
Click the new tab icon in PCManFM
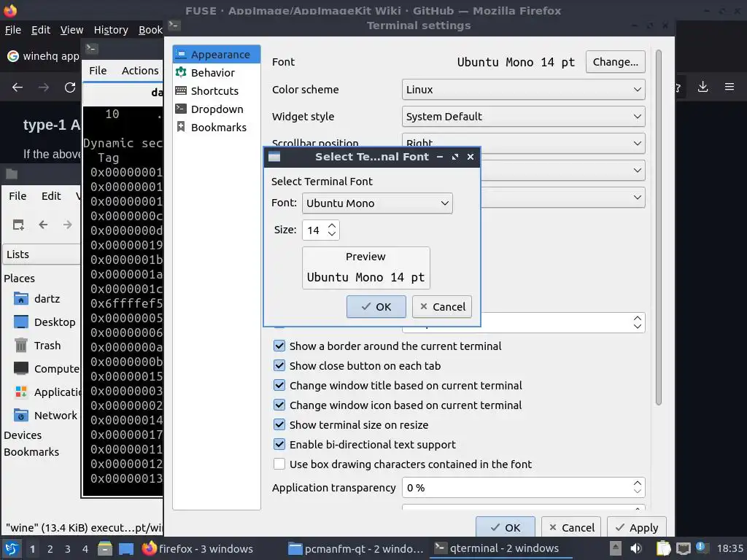(18, 225)
